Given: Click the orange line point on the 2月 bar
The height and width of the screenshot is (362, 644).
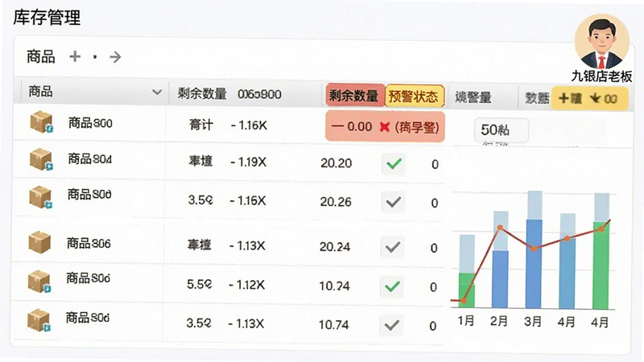Looking at the screenshot, I should pyautogui.click(x=500, y=228).
